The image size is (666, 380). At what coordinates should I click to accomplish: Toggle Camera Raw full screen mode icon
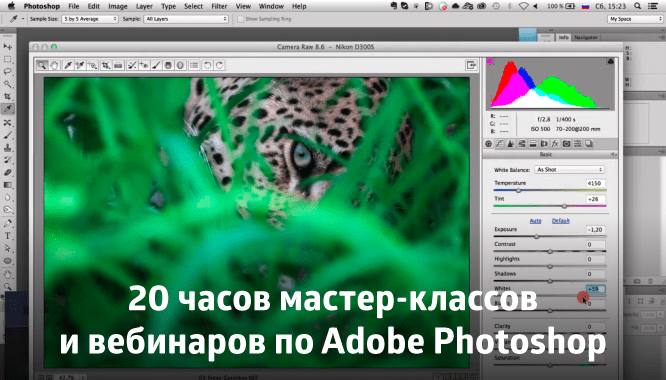pos(471,65)
